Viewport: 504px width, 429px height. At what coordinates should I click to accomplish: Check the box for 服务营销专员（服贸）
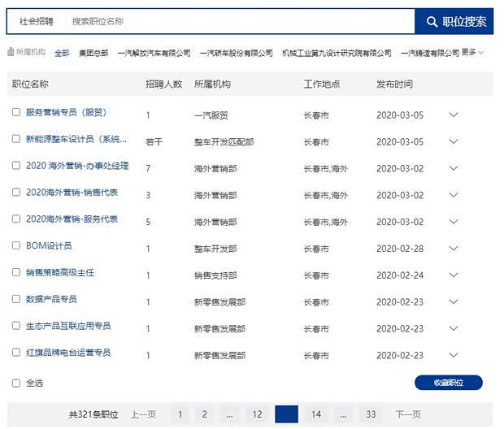[x=16, y=112]
